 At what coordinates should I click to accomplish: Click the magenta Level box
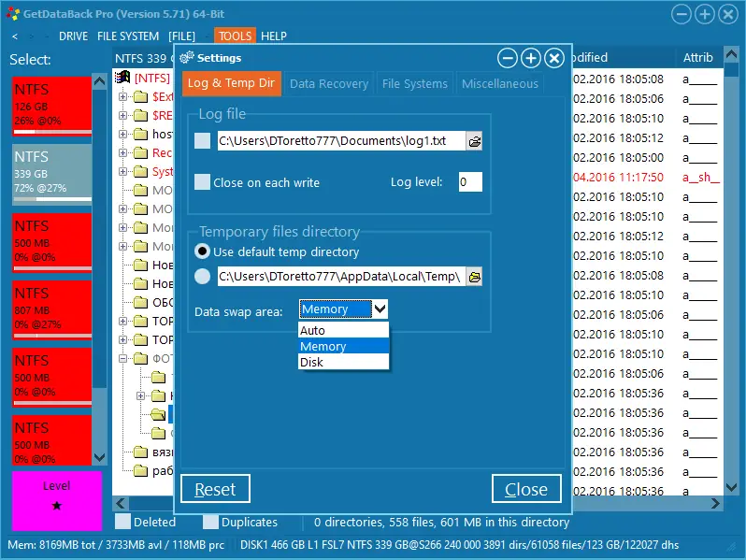[57, 500]
